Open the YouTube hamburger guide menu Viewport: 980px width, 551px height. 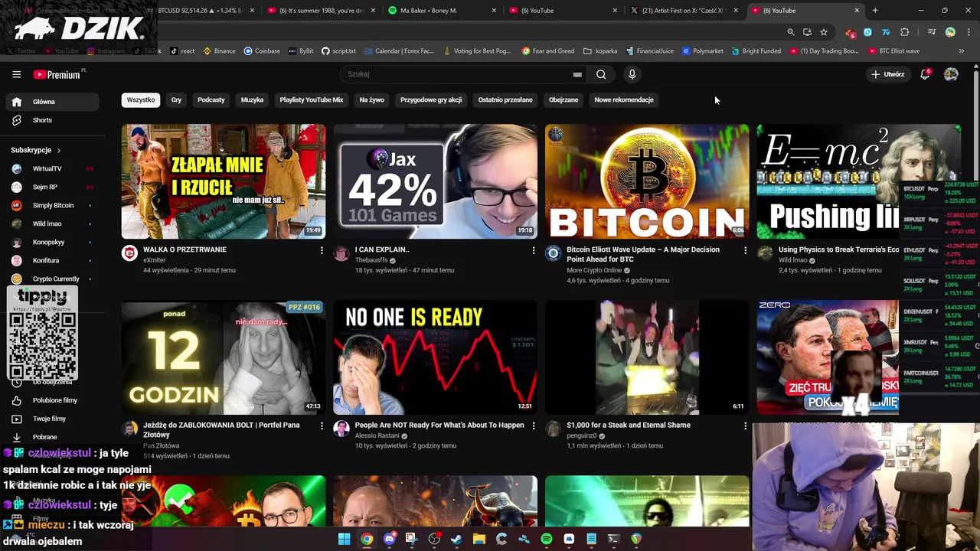(16, 74)
